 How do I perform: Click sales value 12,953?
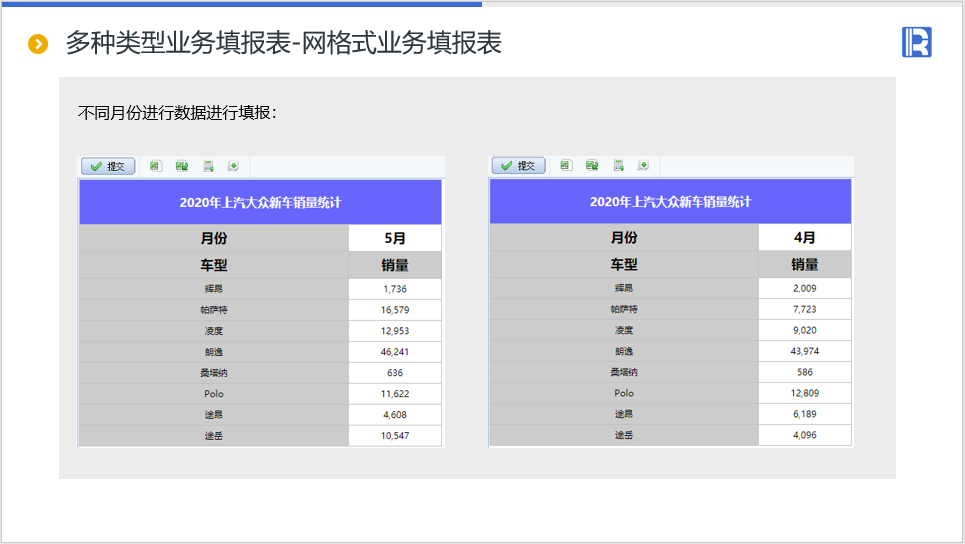tap(395, 331)
